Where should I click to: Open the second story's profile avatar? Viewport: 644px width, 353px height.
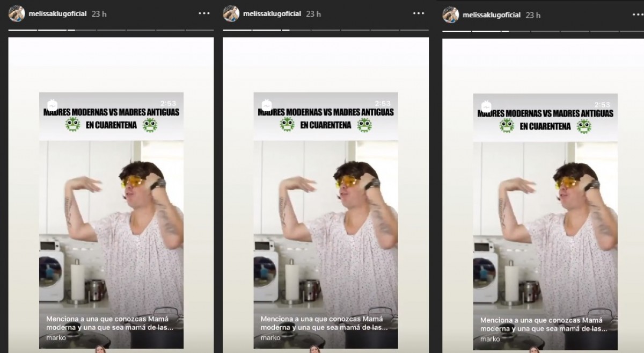point(231,13)
